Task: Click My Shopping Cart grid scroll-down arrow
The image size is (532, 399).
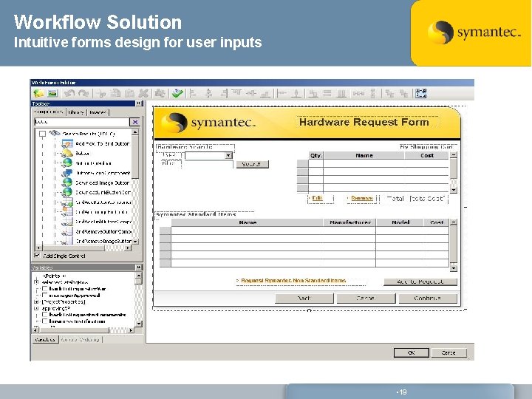Action: [x=453, y=190]
